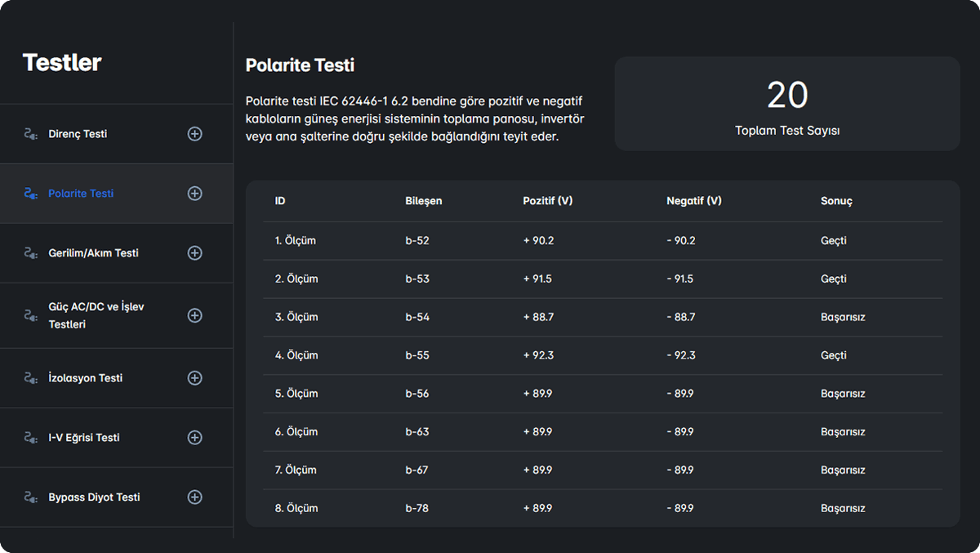Click the plug icon beside Bypass Diyot Testi

tap(31, 497)
